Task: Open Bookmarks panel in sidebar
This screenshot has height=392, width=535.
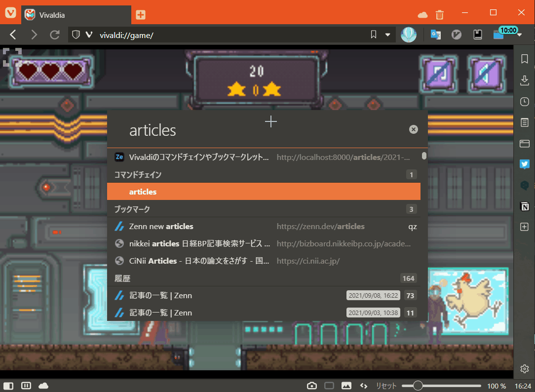Action: (x=525, y=59)
